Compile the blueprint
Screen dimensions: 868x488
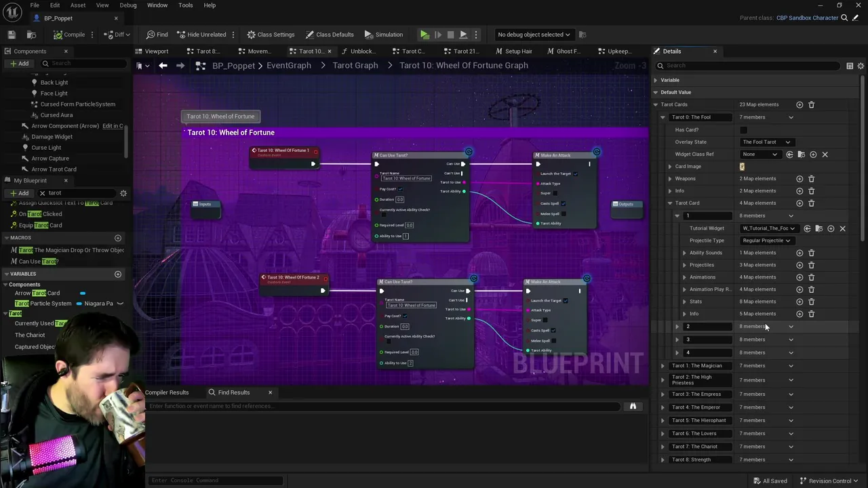[x=69, y=35]
